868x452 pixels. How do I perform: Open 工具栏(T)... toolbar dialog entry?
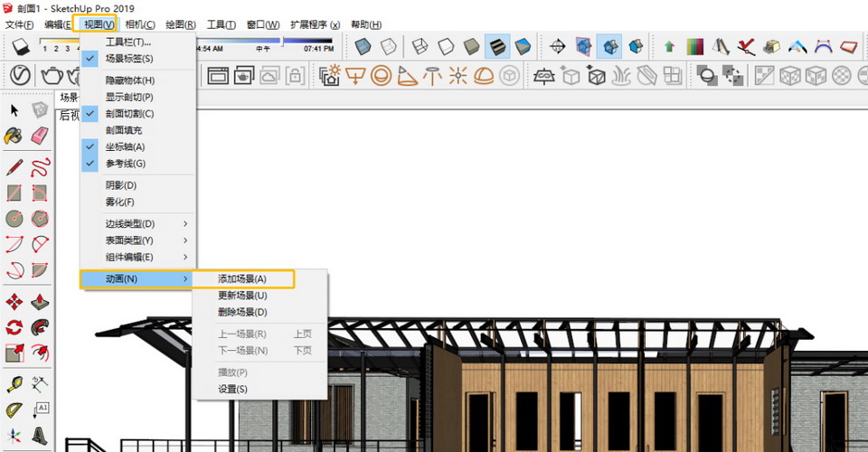click(x=128, y=42)
